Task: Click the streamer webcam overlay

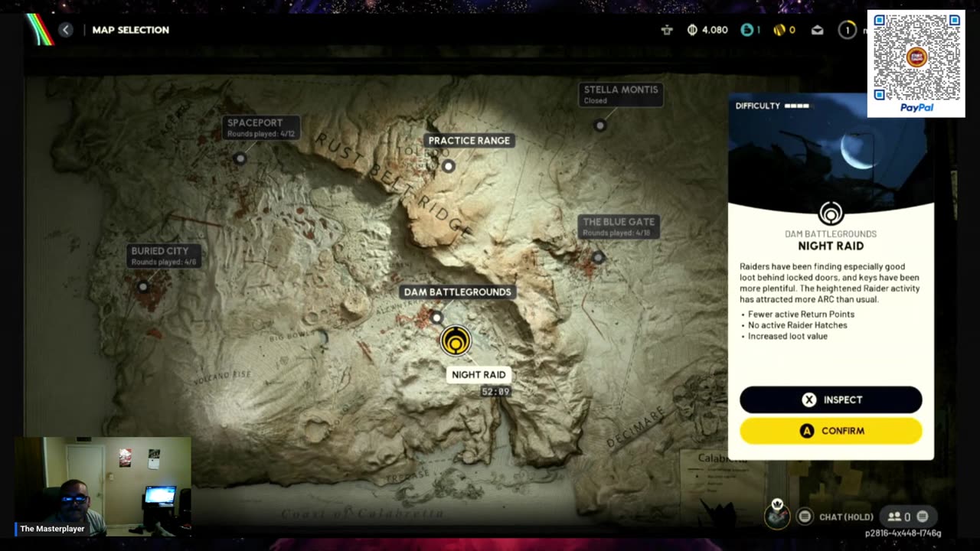Action: point(103,486)
